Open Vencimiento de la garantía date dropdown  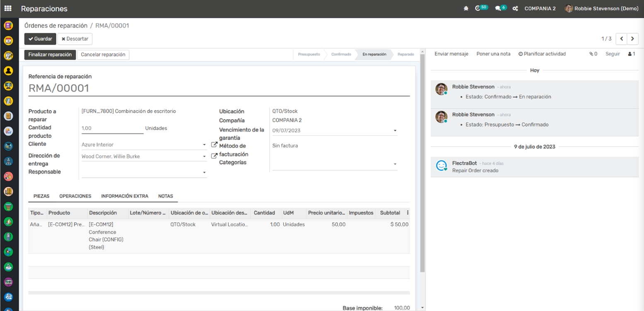click(395, 131)
